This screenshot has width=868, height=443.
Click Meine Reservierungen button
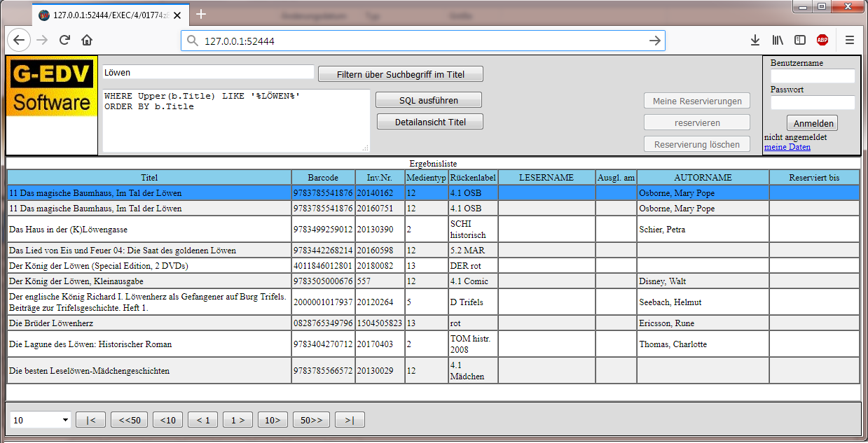(x=697, y=101)
